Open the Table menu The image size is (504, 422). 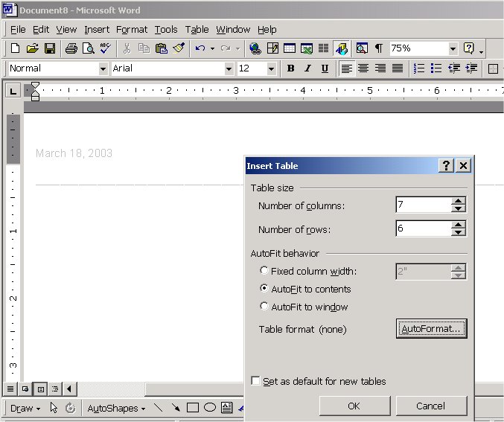tap(197, 29)
